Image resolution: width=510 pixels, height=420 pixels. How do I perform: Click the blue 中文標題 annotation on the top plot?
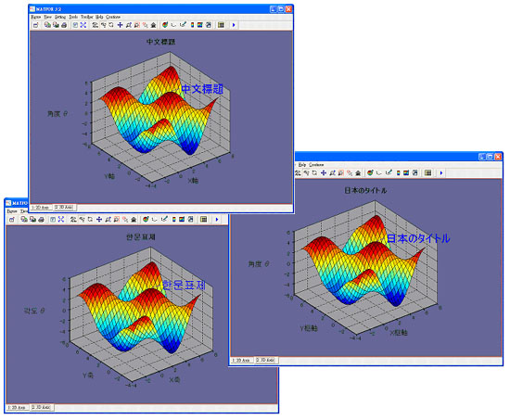(202, 89)
